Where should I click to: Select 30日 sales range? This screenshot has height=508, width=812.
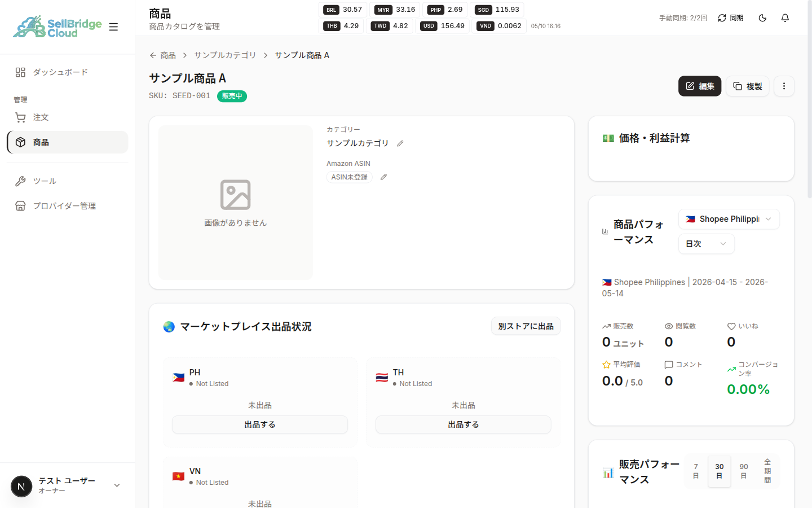720,471
